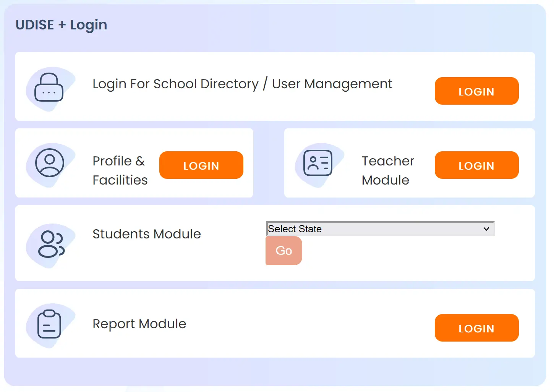
Task: Select the 'Report Module' label text
Action: [x=139, y=324]
